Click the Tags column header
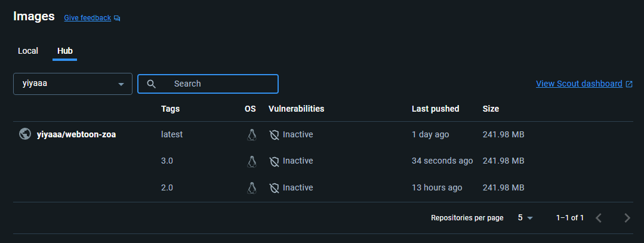 tap(171, 109)
